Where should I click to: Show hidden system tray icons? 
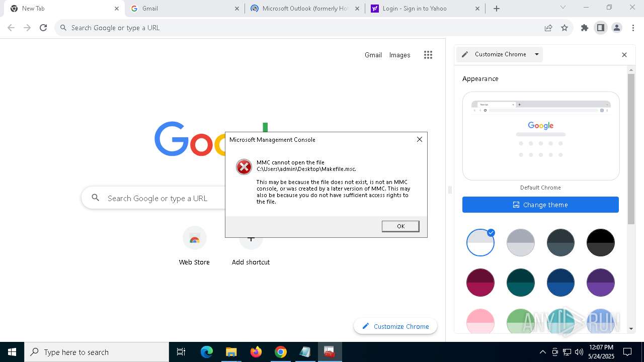542,352
